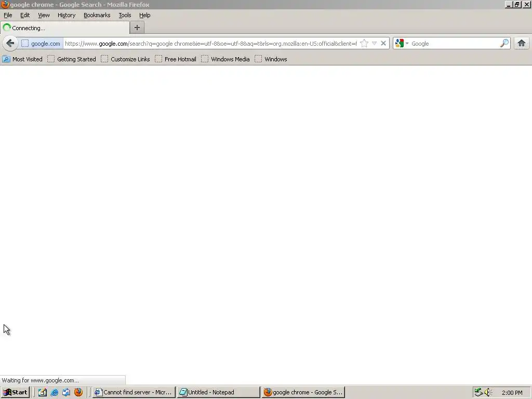Open the Customize Links bookmark
The height and width of the screenshot is (399, 532).
coord(125,59)
